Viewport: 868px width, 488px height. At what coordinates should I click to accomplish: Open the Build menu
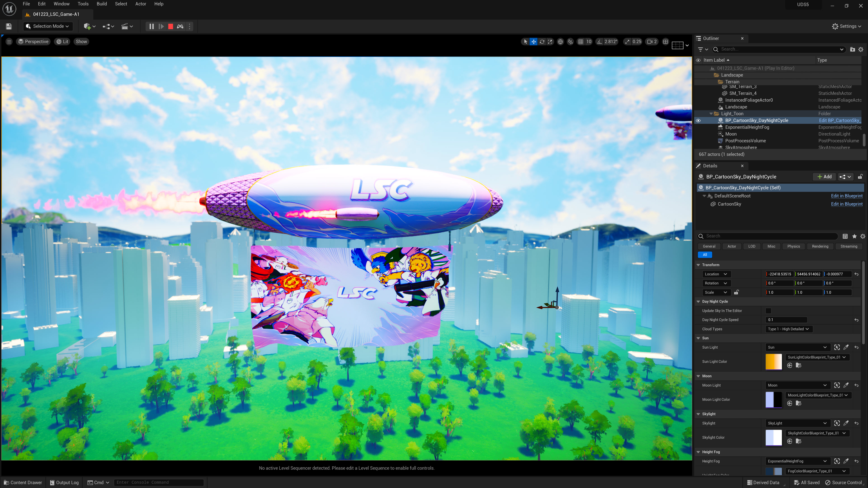point(101,4)
